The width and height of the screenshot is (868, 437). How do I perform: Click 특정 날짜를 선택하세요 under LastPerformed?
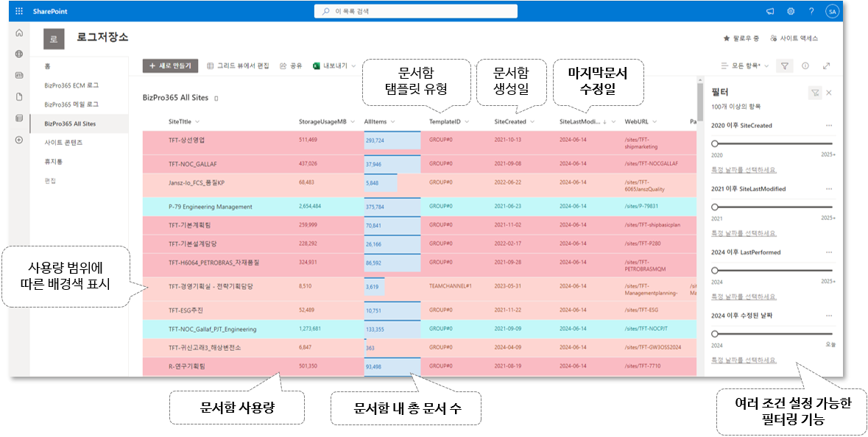pyautogui.click(x=744, y=296)
